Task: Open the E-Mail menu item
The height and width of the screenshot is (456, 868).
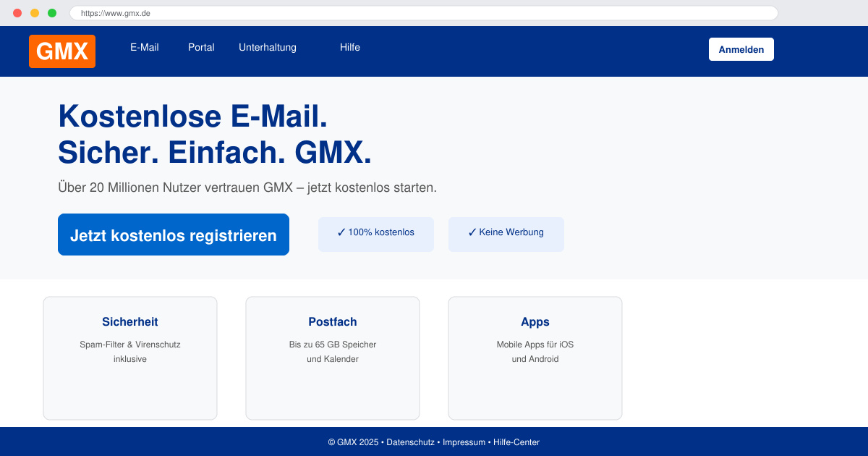Action: pyautogui.click(x=145, y=47)
